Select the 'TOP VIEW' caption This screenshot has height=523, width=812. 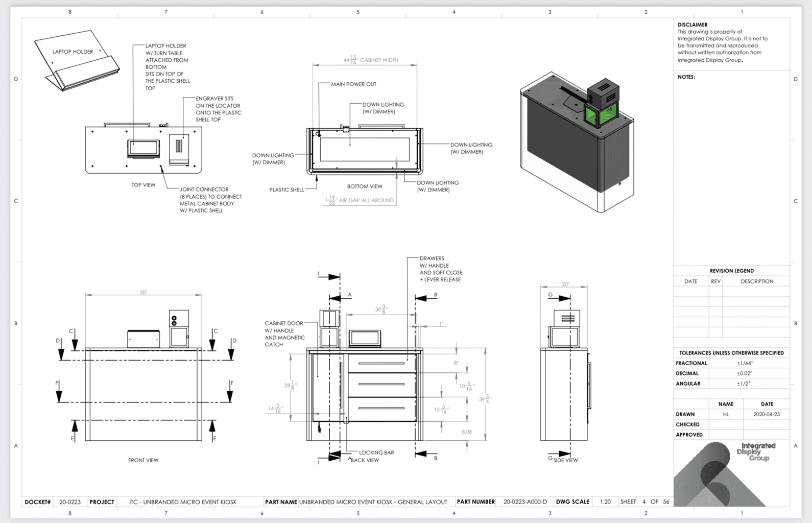click(x=143, y=185)
